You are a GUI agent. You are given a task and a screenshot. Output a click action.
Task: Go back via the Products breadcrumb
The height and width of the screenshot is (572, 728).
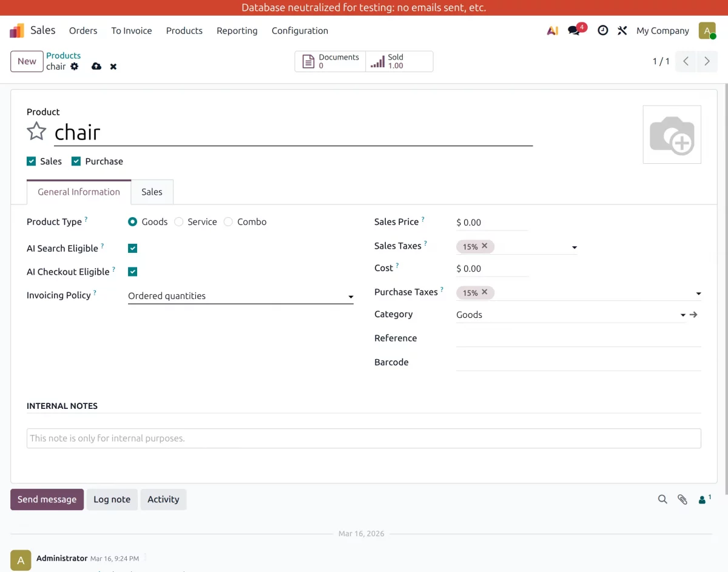pos(64,55)
